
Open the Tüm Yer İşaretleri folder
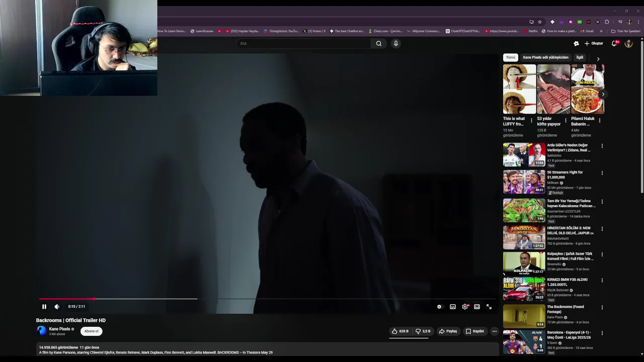(626, 31)
